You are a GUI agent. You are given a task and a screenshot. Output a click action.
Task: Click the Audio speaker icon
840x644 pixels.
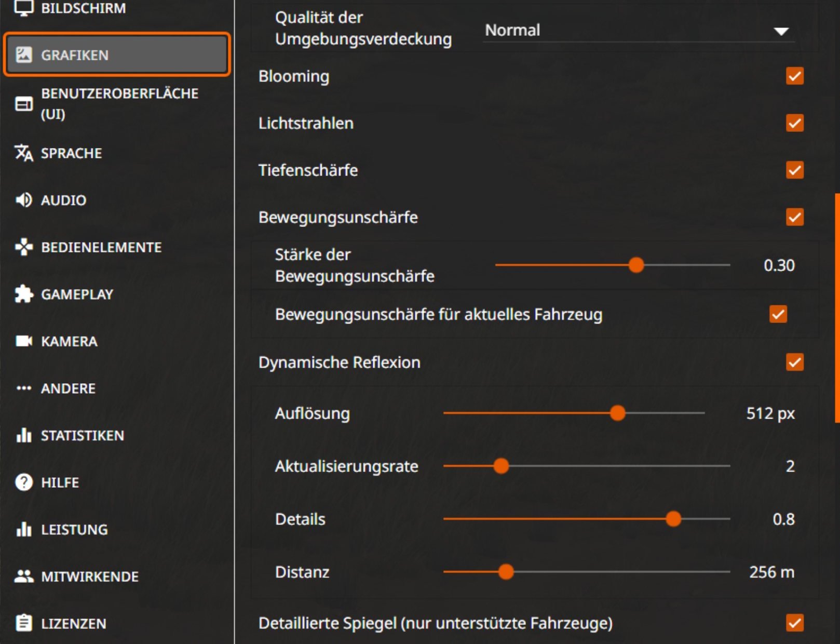pos(24,200)
